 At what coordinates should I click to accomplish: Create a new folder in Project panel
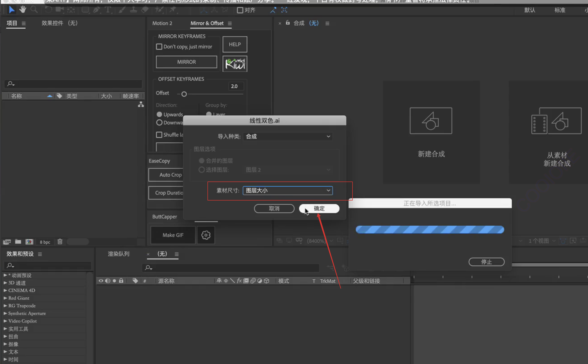point(18,241)
